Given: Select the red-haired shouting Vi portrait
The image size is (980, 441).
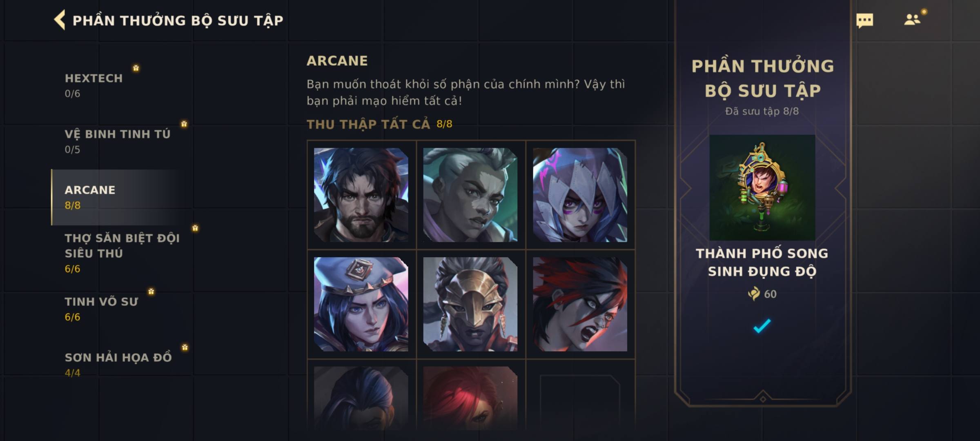Looking at the screenshot, I should coord(580,304).
